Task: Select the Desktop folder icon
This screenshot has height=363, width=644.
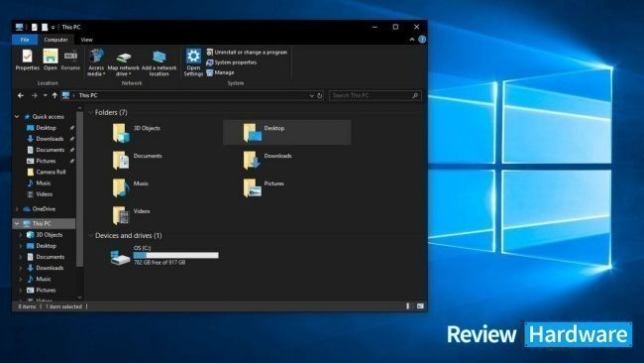Action: pyautogui.click(x=252, y=133)
